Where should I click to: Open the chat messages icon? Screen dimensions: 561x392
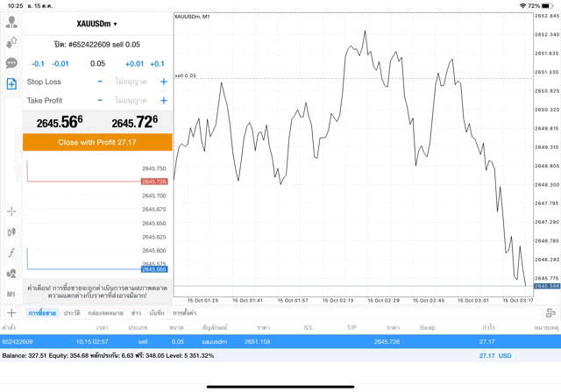[x=11, y=63]
